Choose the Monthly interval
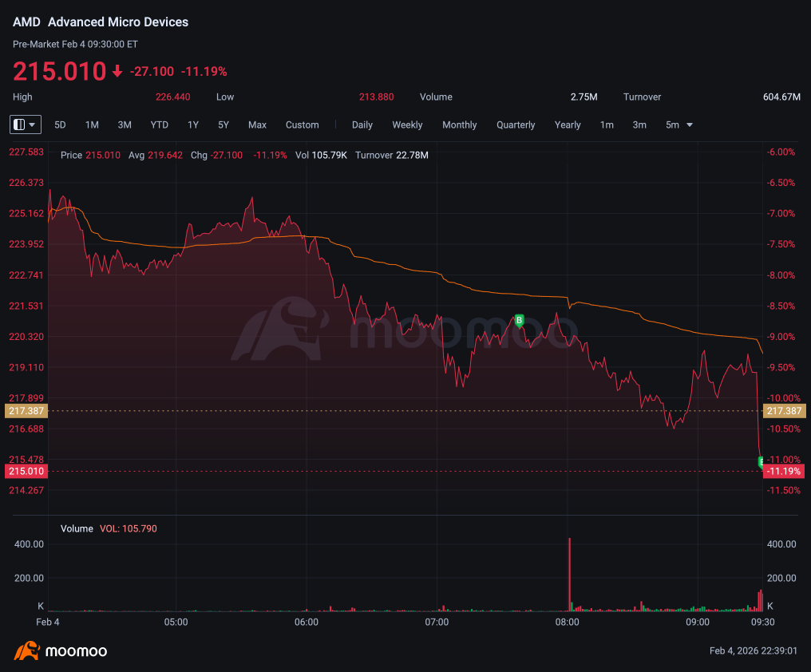The height and width of the screenshot is (672, 811). coord(459,125)
